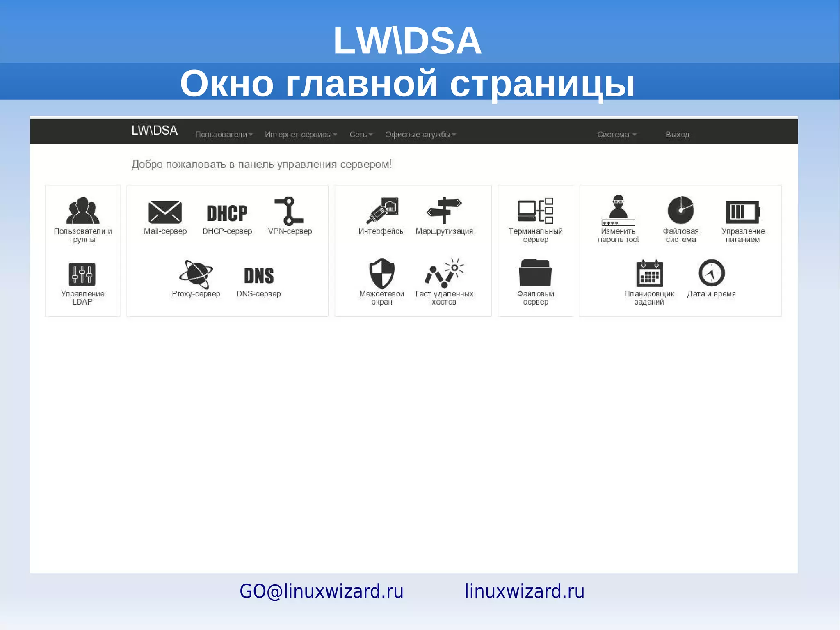Open the DNS-сервер icon
840x630 pixels.
coord(259,275)
